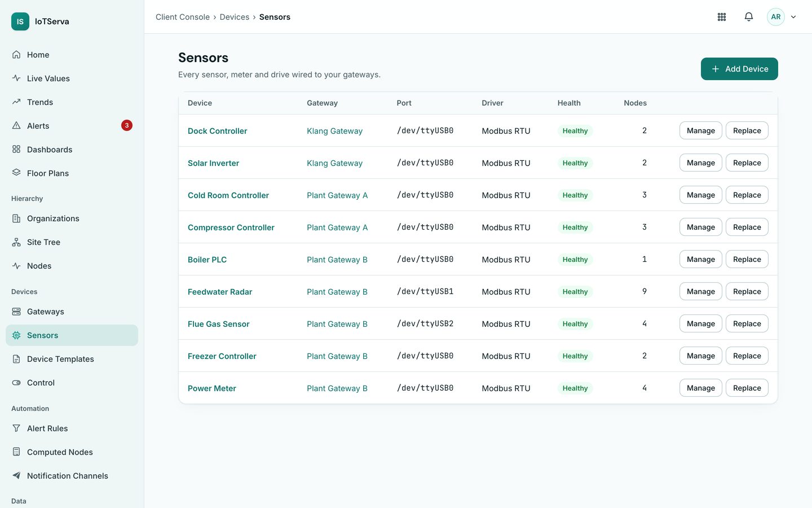Replace the Feedwater Radar device
The width and height of the screenshot is (812, 508).
tap(747, 291)
